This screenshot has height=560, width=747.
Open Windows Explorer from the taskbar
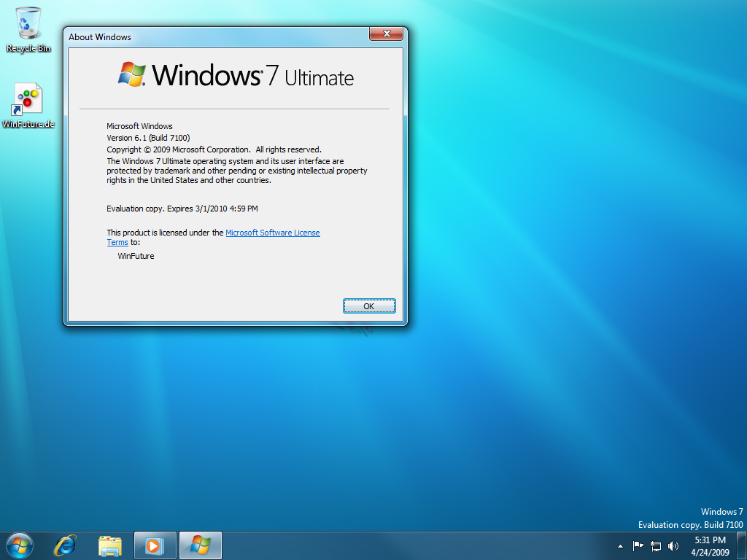[x=110, y=545]
